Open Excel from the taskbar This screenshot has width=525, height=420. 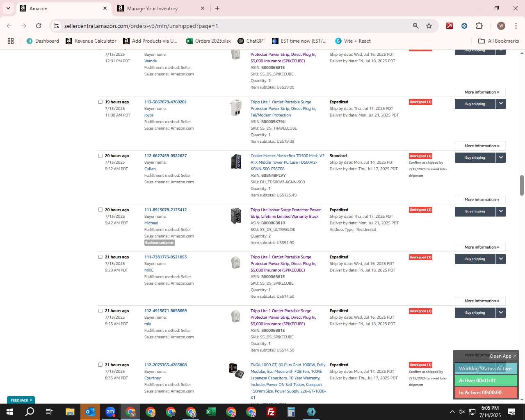tap(211, 412)
